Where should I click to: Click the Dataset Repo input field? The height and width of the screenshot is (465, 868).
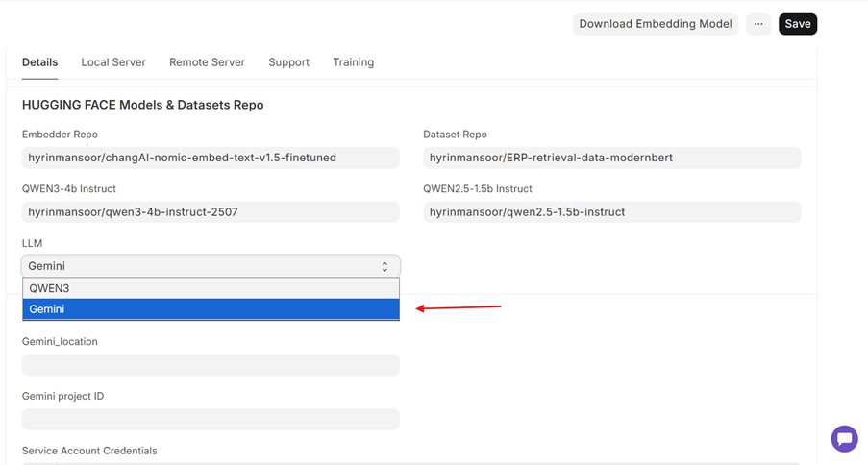[611, 158]
